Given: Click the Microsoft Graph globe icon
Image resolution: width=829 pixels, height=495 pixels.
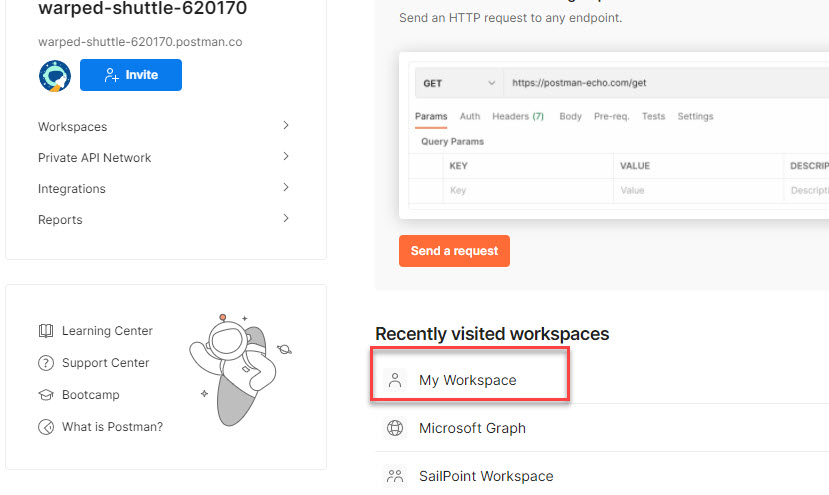Looking at the screenshot, I should click(395, 428).
